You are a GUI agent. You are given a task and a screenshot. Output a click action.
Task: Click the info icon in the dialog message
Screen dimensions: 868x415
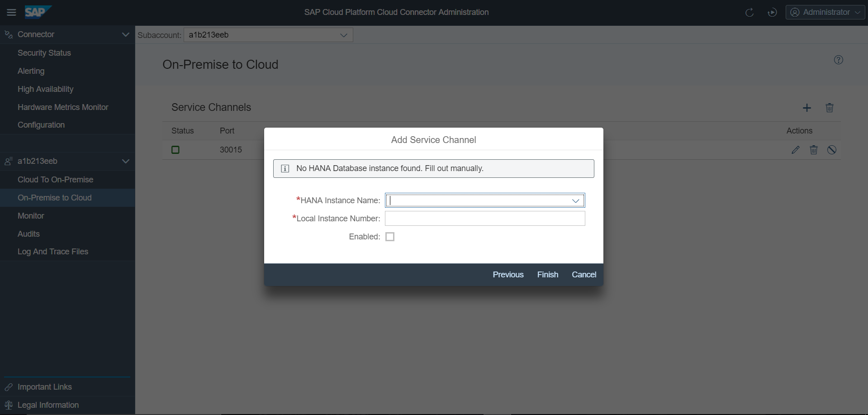[x=285, y=169]
